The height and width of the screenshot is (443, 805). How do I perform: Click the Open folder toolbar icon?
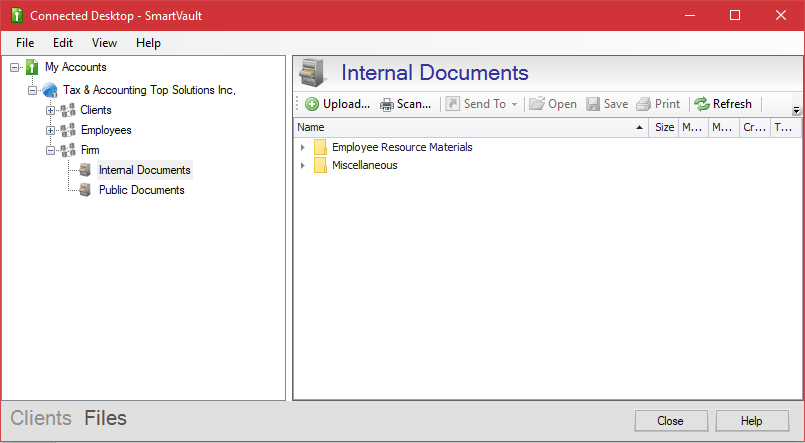tap(536, 104)
